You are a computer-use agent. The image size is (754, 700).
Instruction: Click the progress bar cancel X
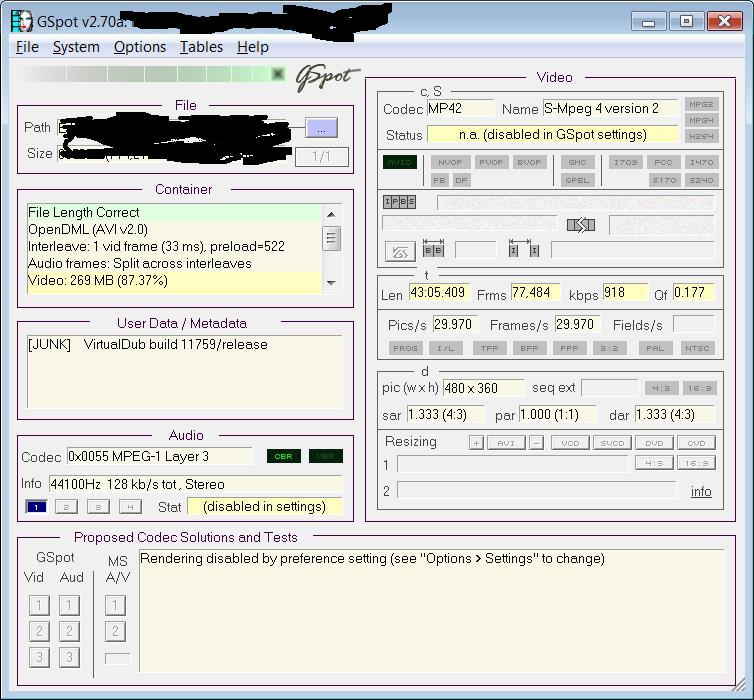(277, 74)
